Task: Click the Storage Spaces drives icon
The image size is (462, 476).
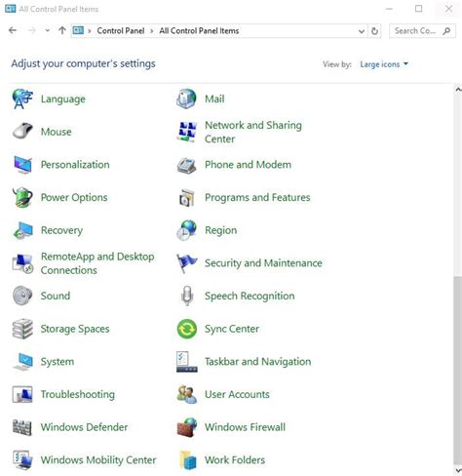Action: 22,329
